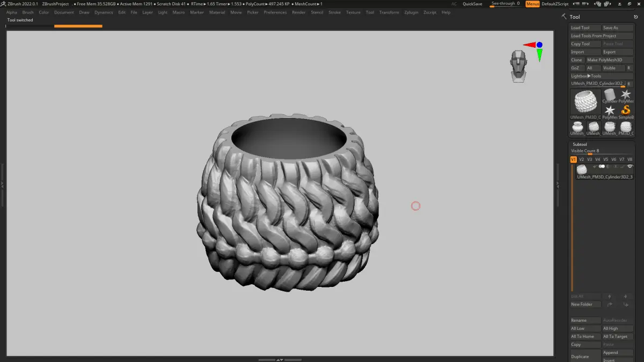Click the Load Tool button
The image size is (644, 362).
click(x=586, y=28)
